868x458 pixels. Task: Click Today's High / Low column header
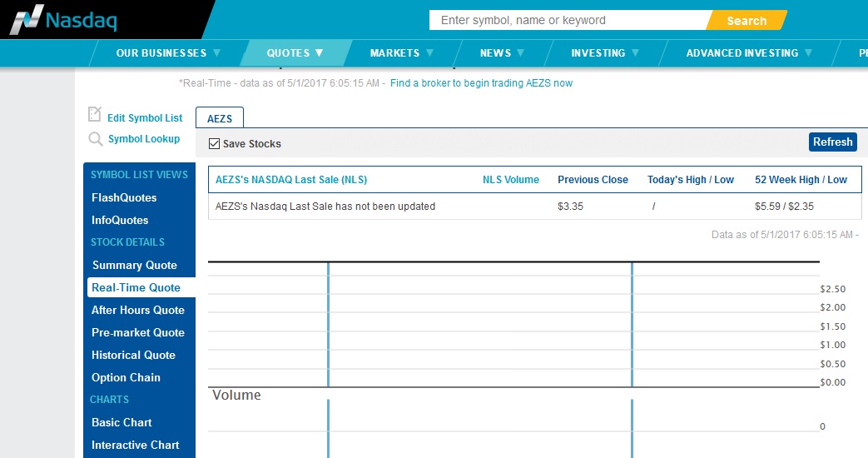[690, 179]
